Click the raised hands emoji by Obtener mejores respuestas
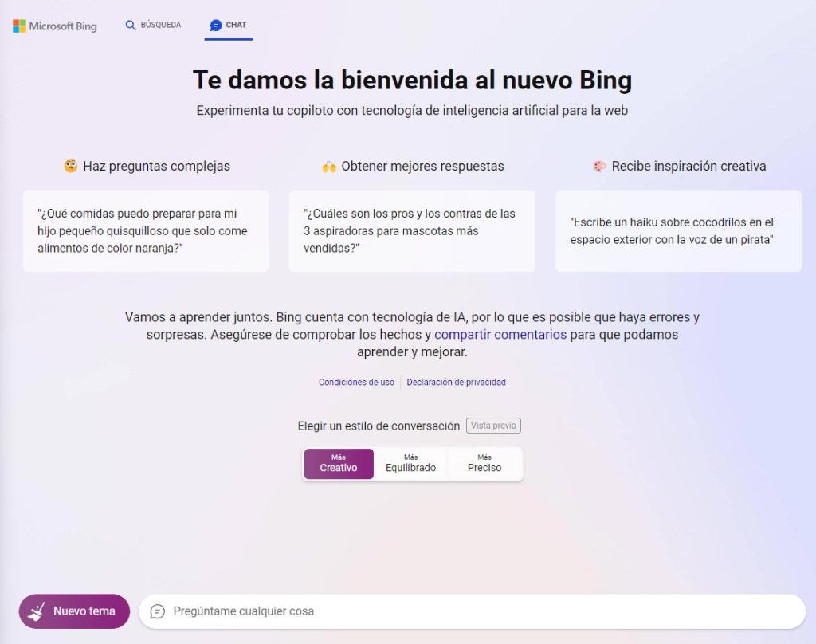Screen dimensions: 816x644 329,167
